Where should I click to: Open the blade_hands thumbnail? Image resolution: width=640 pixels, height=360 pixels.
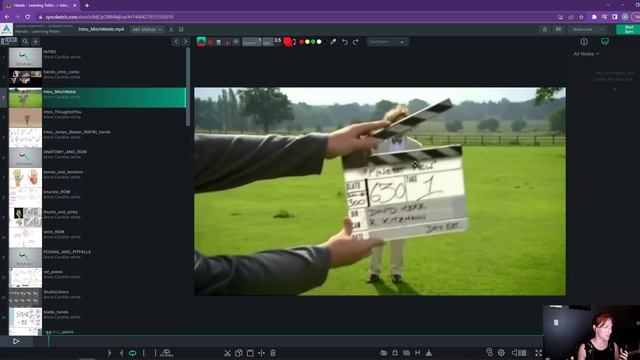[25, 318]
